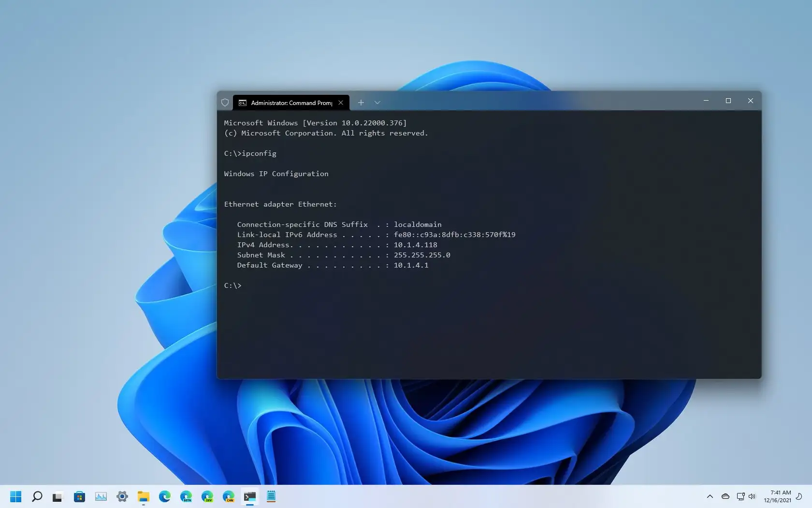Launch Microsoft Edge Dev browser
This screenshot has height=508, width=812.
207,496
